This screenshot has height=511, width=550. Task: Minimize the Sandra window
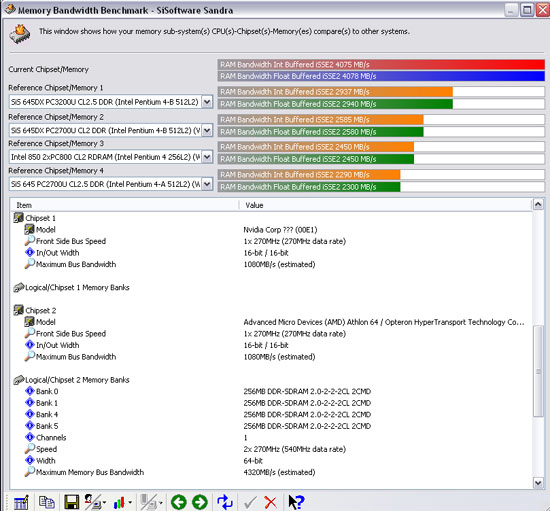[x=511, y=10]
